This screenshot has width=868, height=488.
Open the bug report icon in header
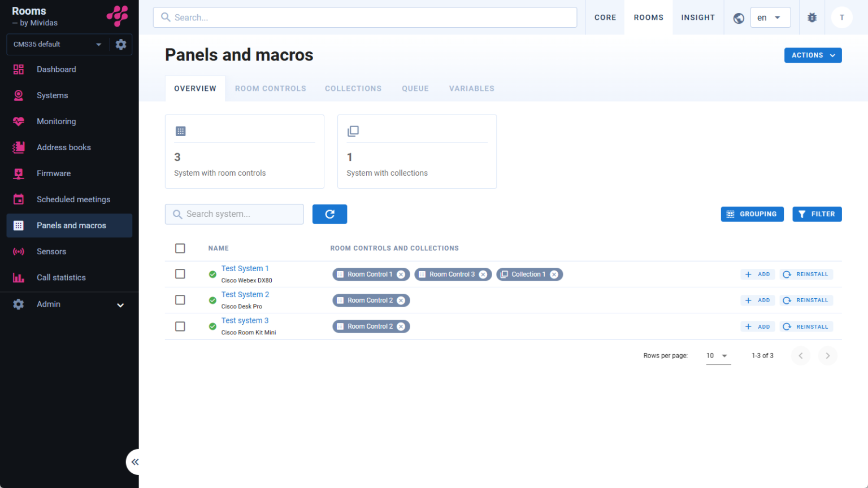click(x=812, y=18)
